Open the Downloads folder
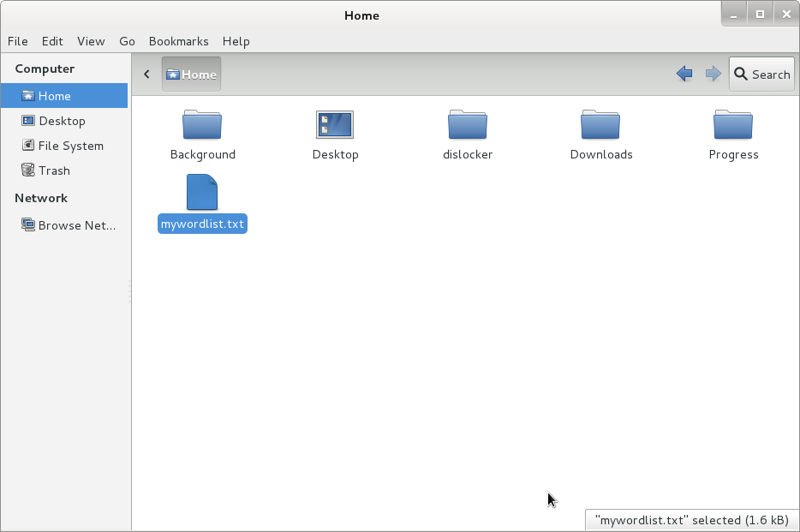 click(600, 125)
